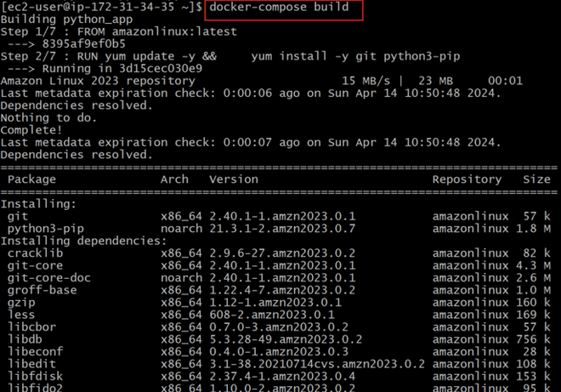Viewport: 561px width, 392px height.
Task: Click the '160 k' size for gzip
Action: coord(533,303)
